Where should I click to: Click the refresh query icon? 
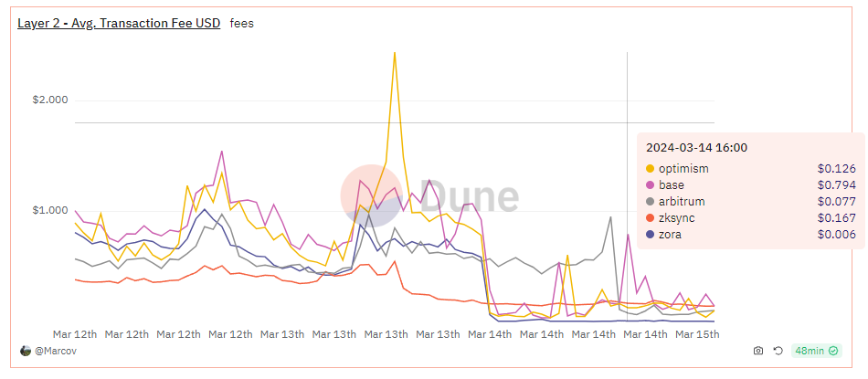(x=778, y=351)
